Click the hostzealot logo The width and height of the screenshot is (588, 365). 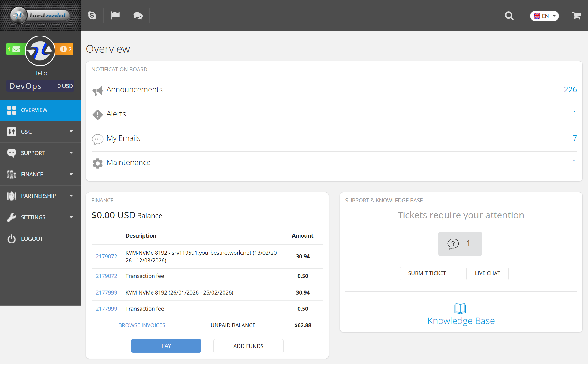pos(40,15)
